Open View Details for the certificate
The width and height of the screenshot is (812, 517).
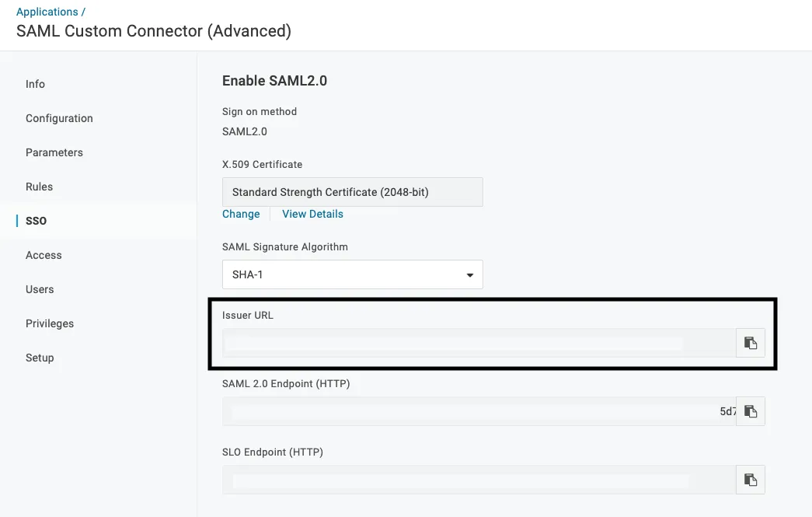click(x=312, y=214)
